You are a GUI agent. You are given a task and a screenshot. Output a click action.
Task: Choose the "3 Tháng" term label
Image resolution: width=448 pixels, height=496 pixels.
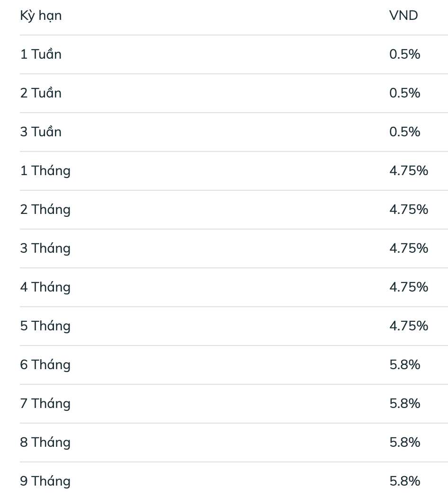pyautogui.click(x=45, y=248)
